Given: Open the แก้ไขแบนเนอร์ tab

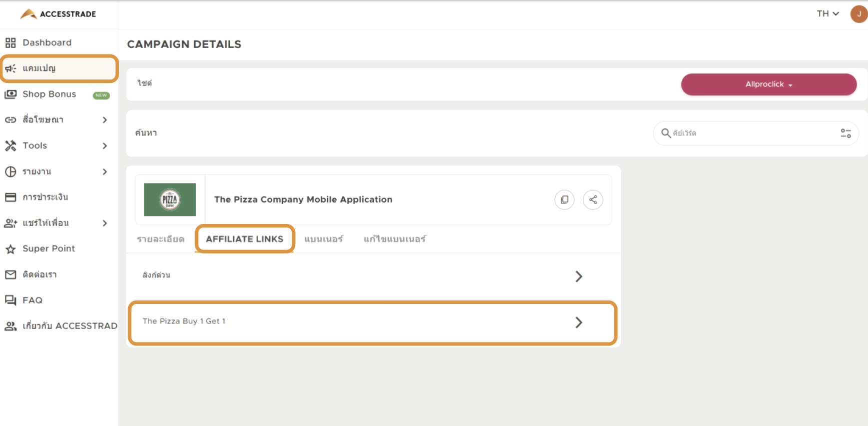Looking at the screenshot, I should tap(395, 239).
